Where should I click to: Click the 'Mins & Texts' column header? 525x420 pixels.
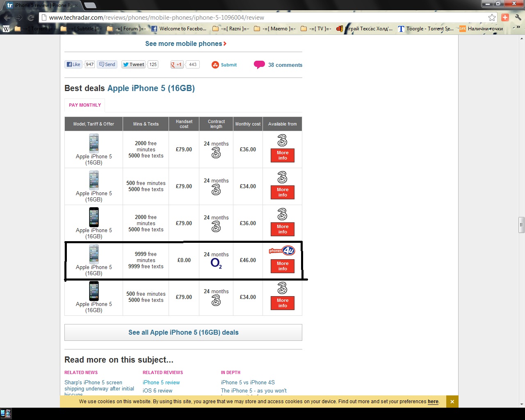tap(146, 124)
